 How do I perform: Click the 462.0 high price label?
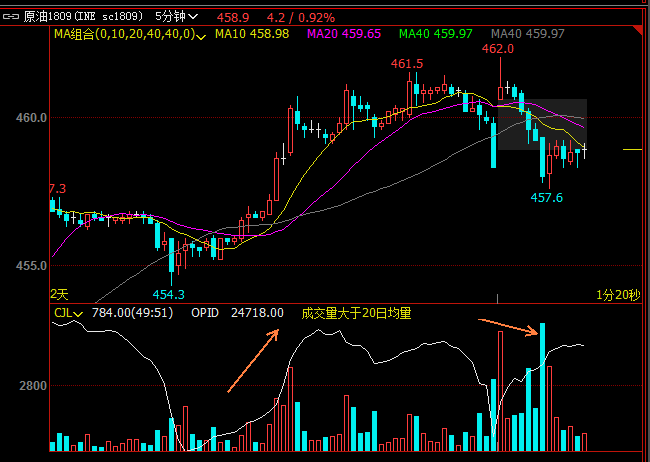(497, 49)
